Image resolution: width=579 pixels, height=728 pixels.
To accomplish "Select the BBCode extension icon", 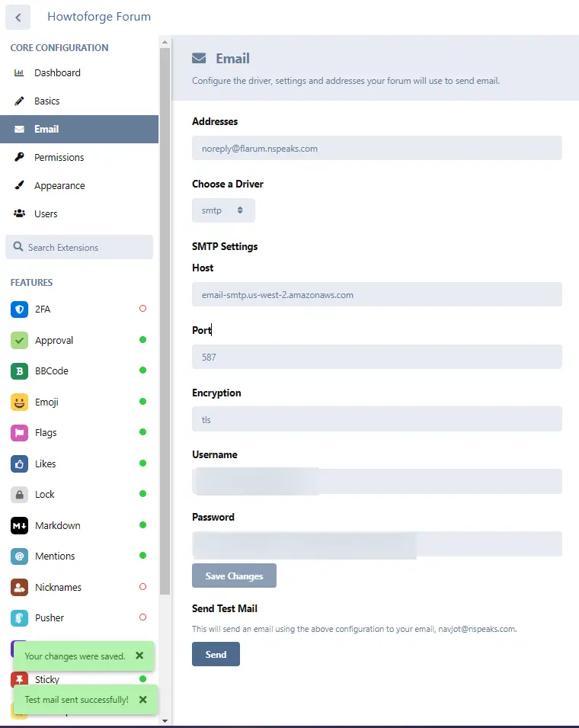I will click(20, 371).
